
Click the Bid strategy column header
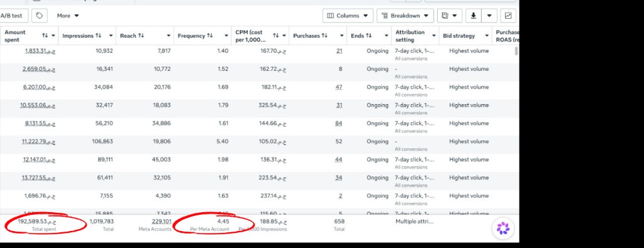[x=458, y=36]
